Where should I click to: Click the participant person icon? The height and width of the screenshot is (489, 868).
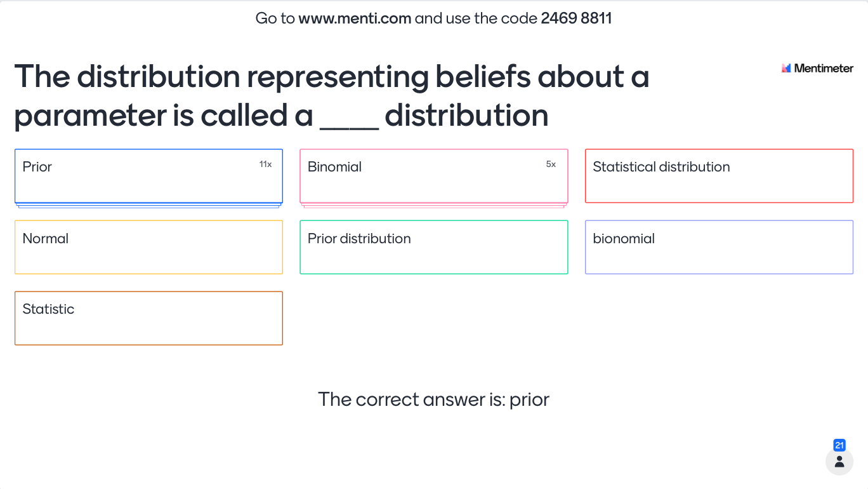(x=839, y=461)
